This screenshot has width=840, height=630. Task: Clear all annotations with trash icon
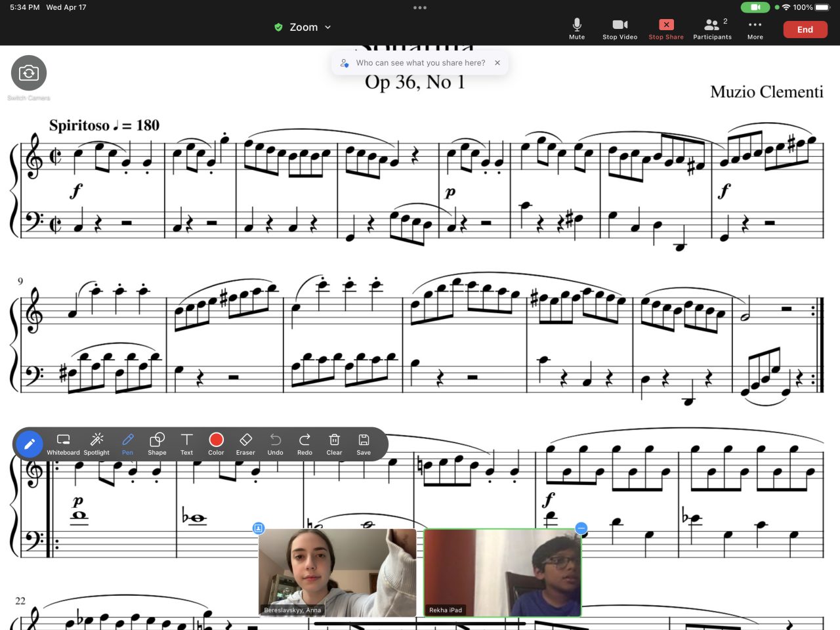[x=334, y=444]
